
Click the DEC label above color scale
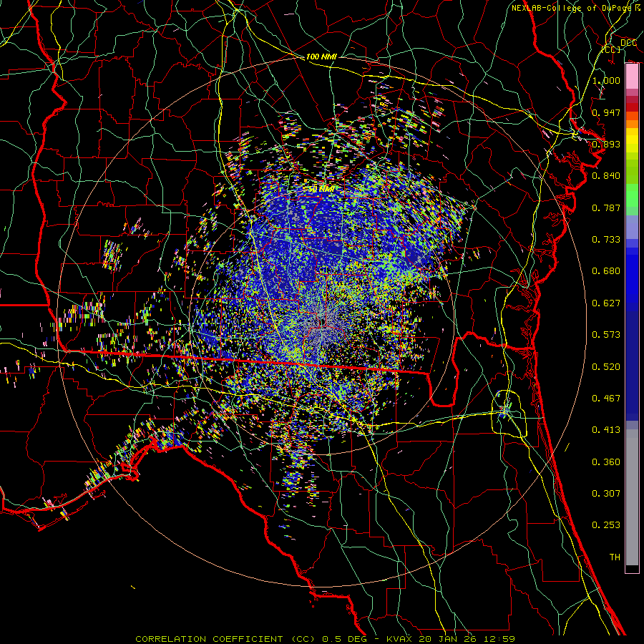click(628, 43)
